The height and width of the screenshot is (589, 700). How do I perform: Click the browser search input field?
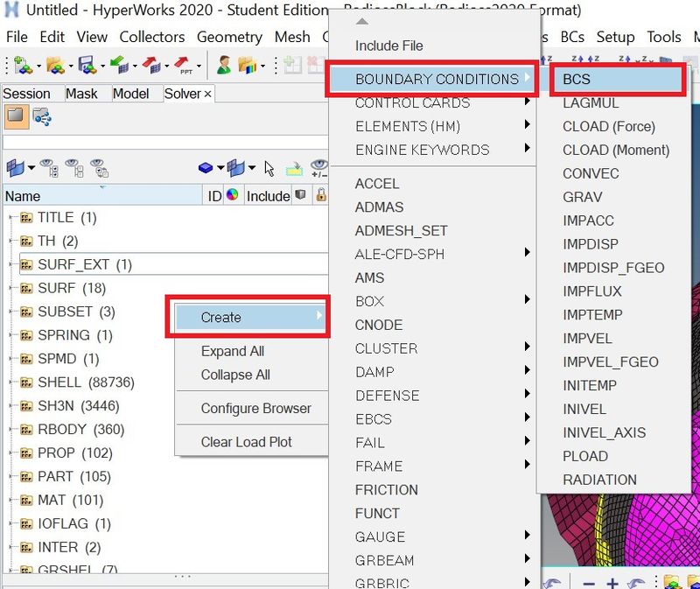[163, 142]
